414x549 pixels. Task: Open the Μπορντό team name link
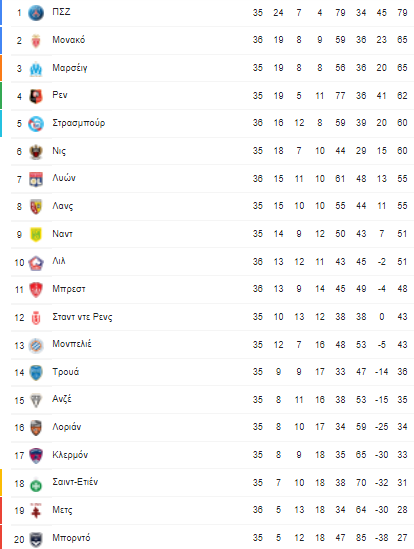[71, 537]
